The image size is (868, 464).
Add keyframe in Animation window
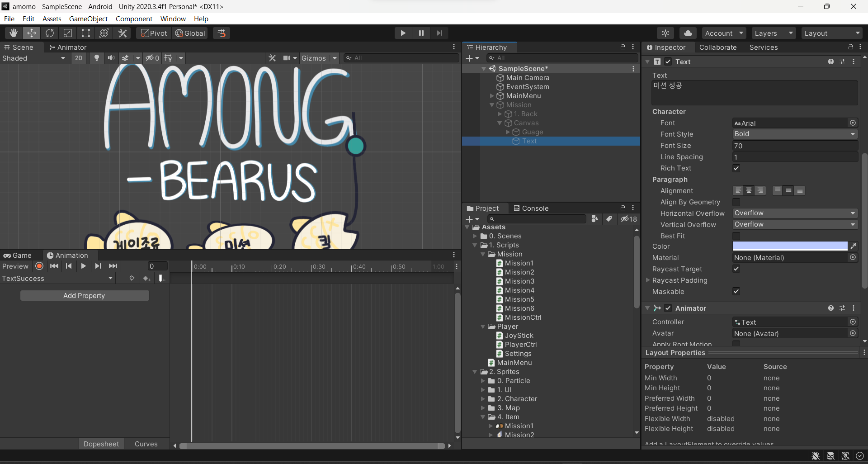[146, 278]
